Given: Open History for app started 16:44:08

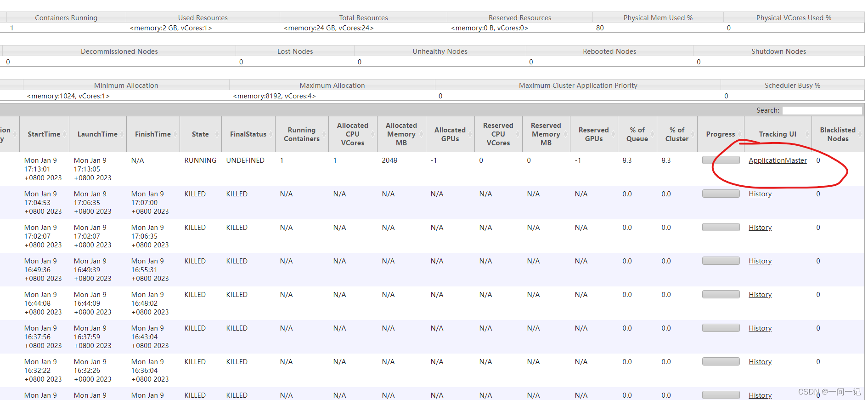Looking at the screenshot, I should pos(760,295).
